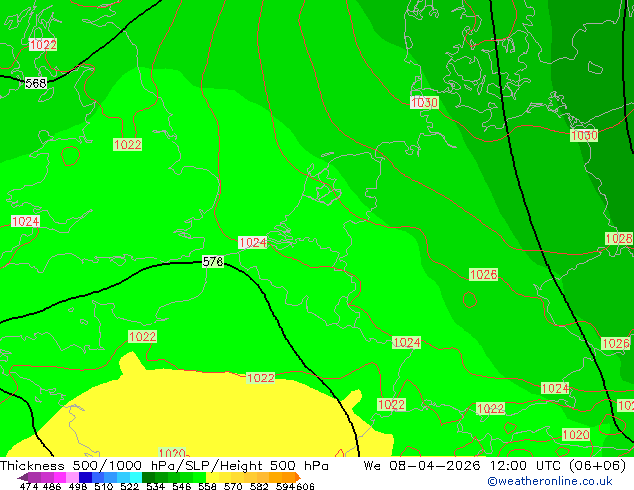Pick the darkest green swatch above 534
Viewport: 634px width, 490px height.
coord(148,477)
